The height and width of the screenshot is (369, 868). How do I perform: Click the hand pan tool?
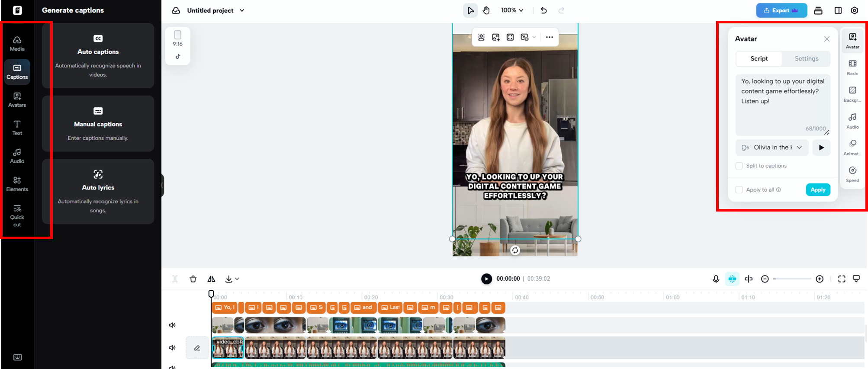486,10
